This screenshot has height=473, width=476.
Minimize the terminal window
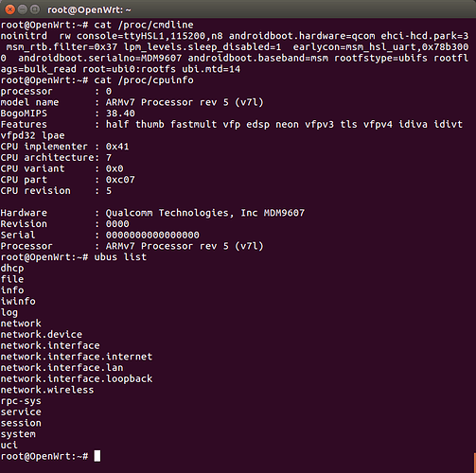click(22, 9)
